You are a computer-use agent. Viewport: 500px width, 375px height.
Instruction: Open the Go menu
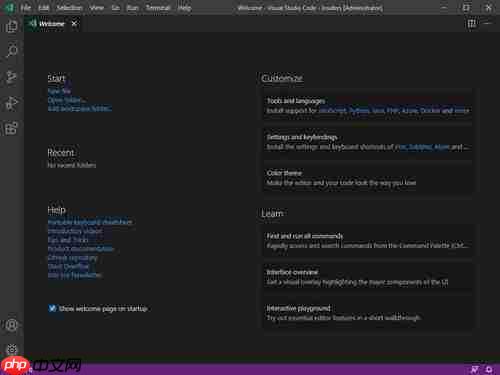(115, 8)
